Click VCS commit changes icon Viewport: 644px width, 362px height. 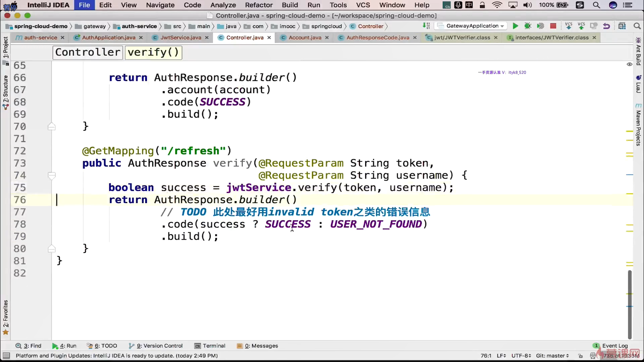click(581, 26)
